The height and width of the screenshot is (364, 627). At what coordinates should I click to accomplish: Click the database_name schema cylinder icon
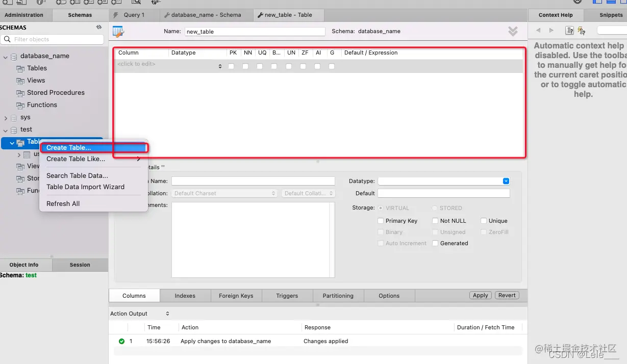coord(14,56)
